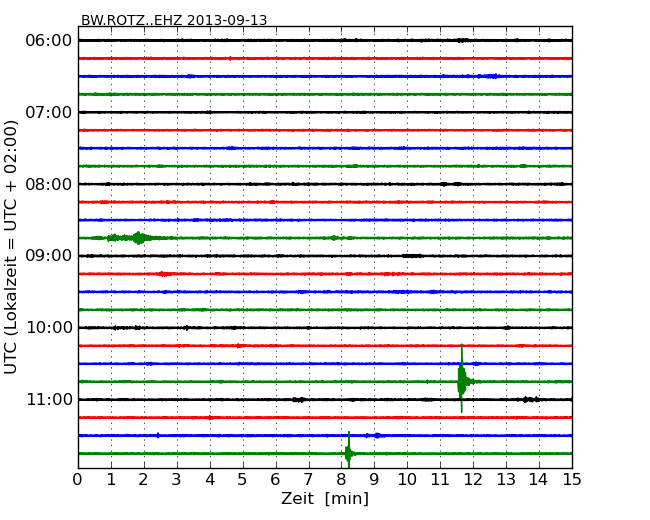Click the x-axis tick label 12
The image size is (650, 520).
pos(473,480)
